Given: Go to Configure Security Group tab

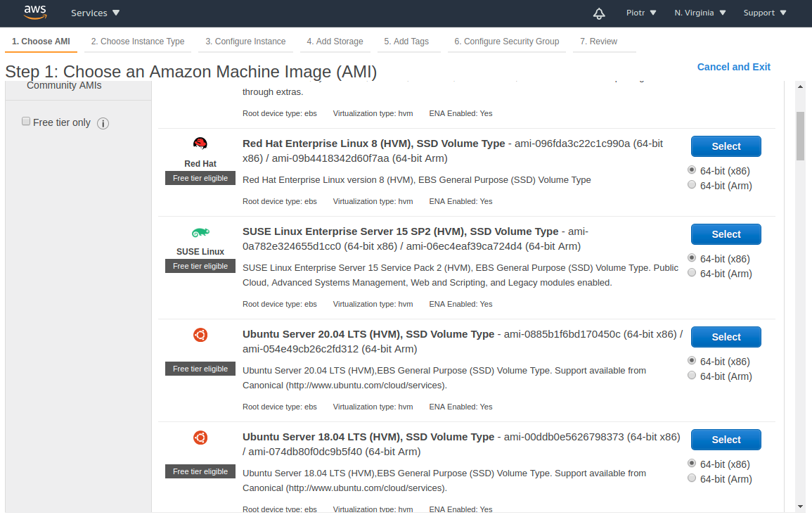Looking at the screenshot, I should coord(506,42).
